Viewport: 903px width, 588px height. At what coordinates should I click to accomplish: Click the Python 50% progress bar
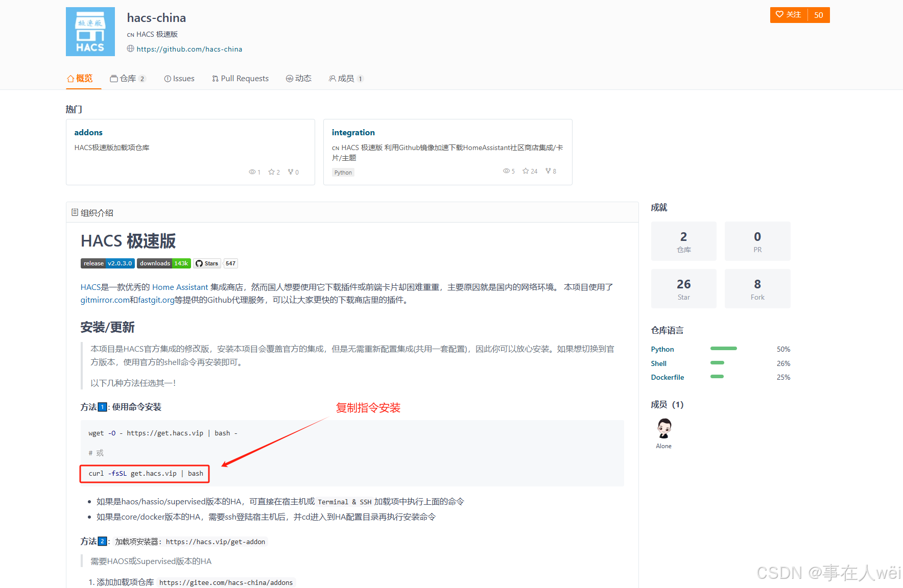[724, 349]
